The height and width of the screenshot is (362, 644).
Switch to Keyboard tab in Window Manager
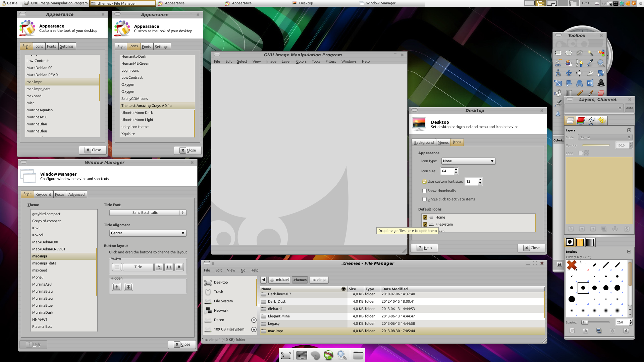click(x=43, y=195)
